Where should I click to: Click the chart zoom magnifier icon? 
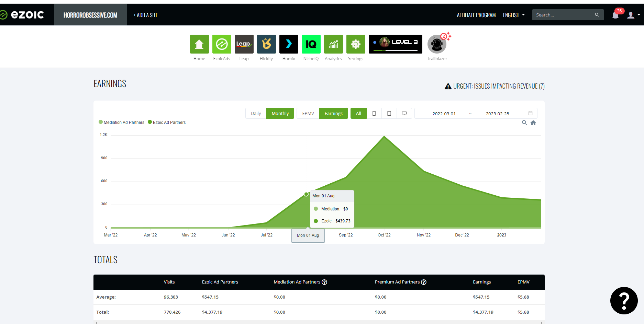pos(524,123)
